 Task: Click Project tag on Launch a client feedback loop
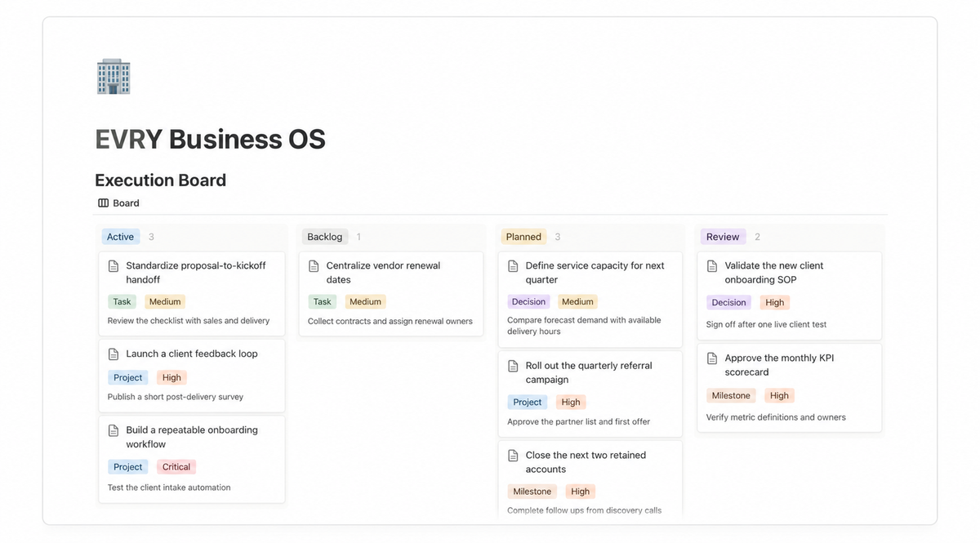pyautogui.click(x=127, y=378)
